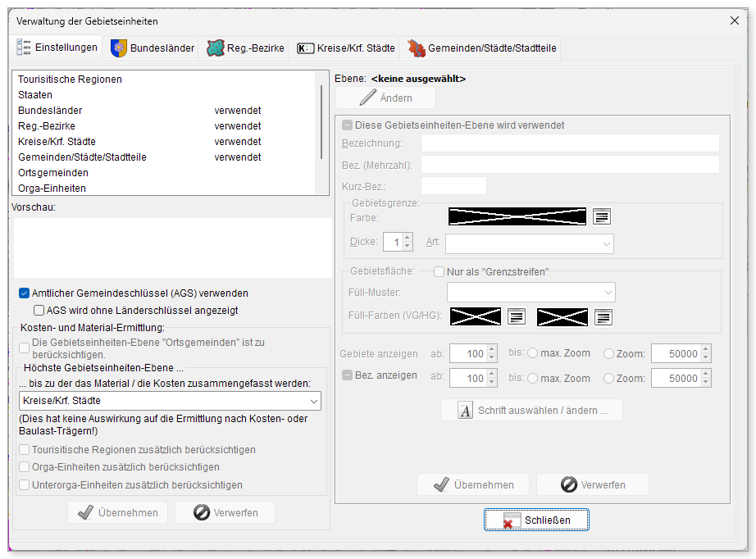
Task: Select Zoom radio in Gebiete anzeigen row
Action: coord(609,354)
